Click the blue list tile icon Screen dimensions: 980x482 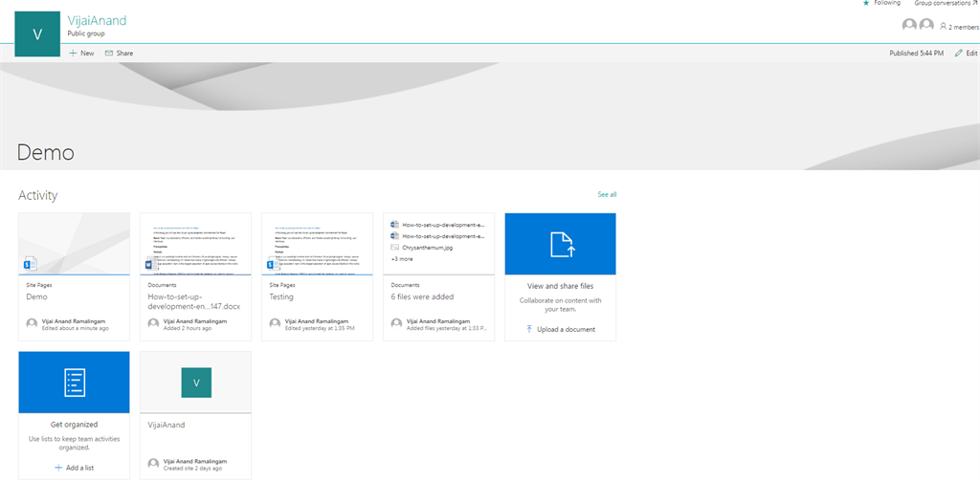pyautogui.click(x=75, y=383)
